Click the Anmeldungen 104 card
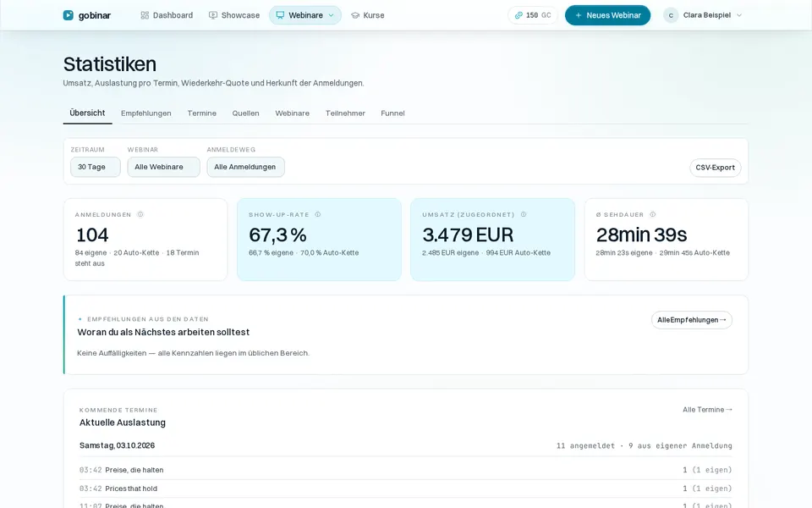The height and width of the screenshot is (508, 812). (x=145, y=240)
